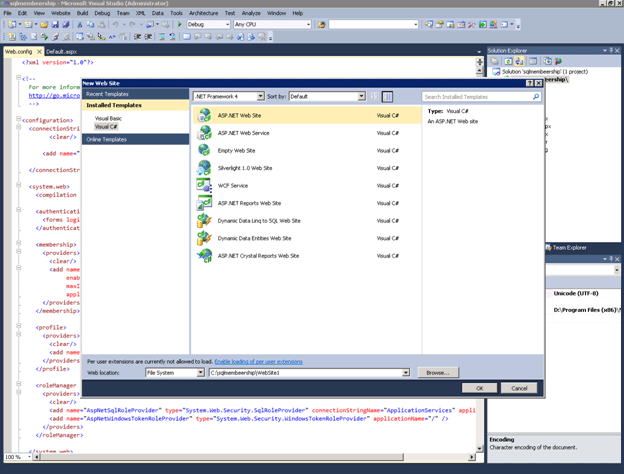
Task: Open the Architecture menu
Action: 203,13
